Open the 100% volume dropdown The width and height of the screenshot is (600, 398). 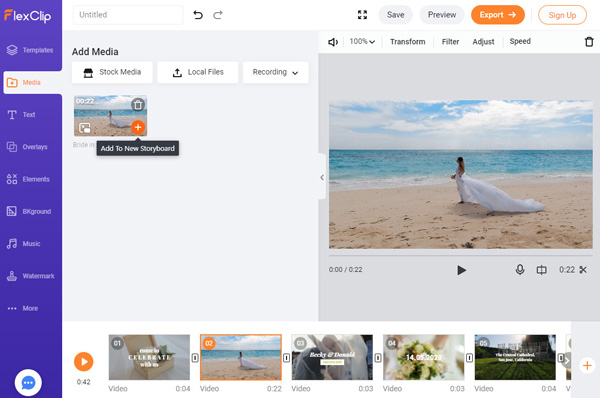[362, 41]
